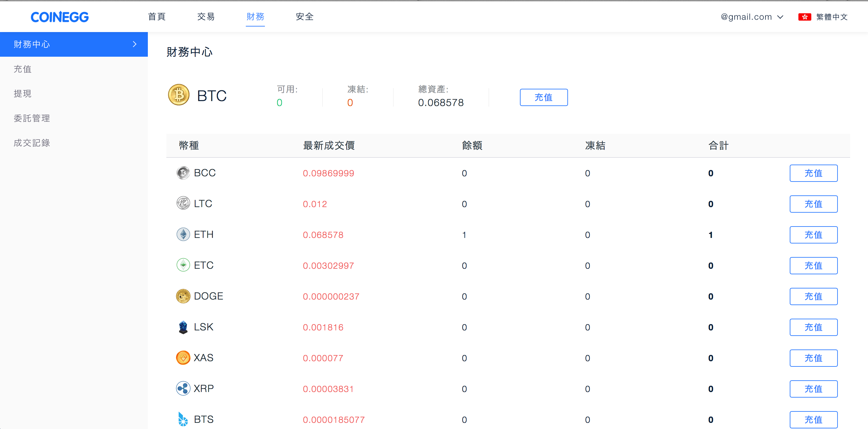Click the 凍結 column header in table
The image size is (868, 429).
coord(595,145)
